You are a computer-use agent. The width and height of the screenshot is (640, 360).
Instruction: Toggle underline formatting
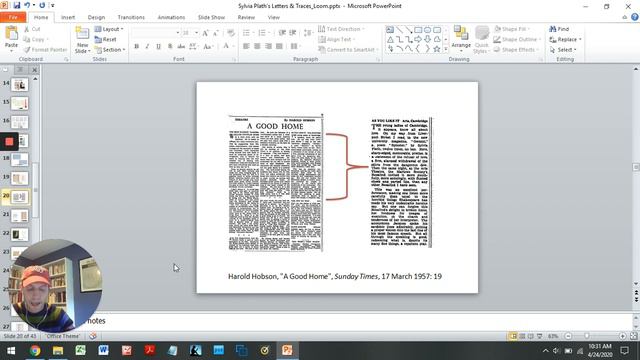click(x=158, y=46)
